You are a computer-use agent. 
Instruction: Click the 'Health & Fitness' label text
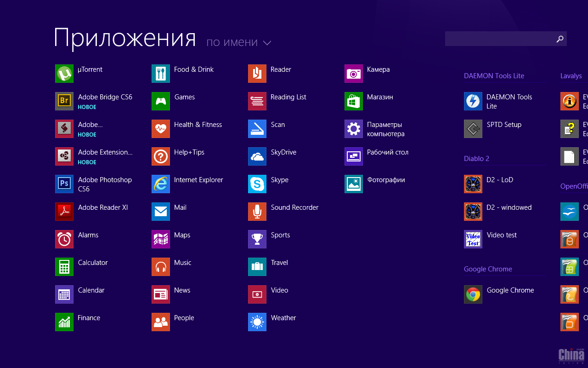(198, 125)
